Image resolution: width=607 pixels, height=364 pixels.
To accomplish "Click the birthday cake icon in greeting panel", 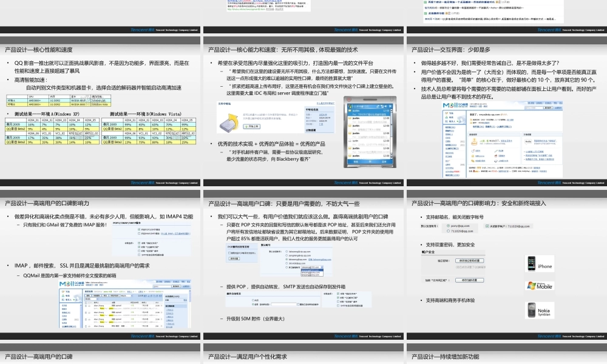I will tap(474, 141).
